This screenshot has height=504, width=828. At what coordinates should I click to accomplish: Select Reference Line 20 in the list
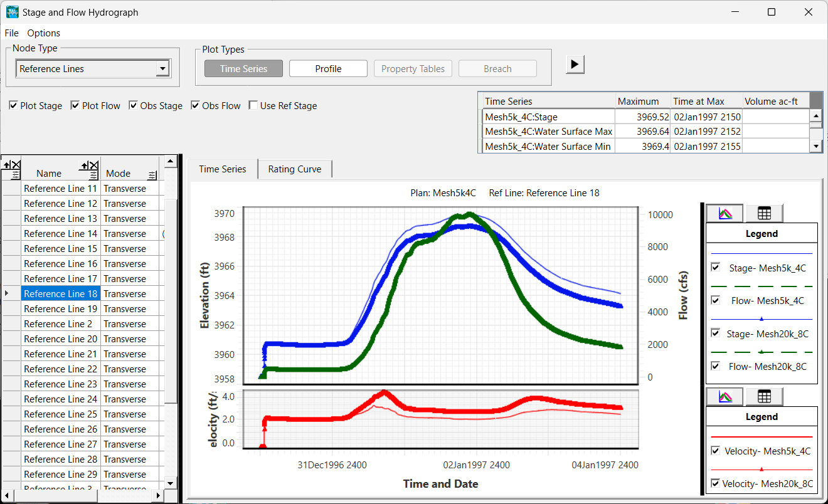[x=60, y=339]
